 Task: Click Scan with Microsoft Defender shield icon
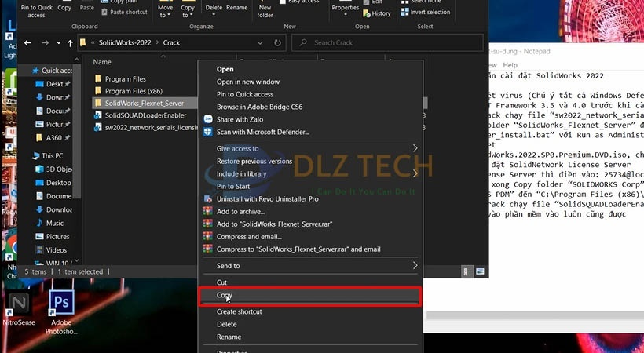tap(208, 132)
